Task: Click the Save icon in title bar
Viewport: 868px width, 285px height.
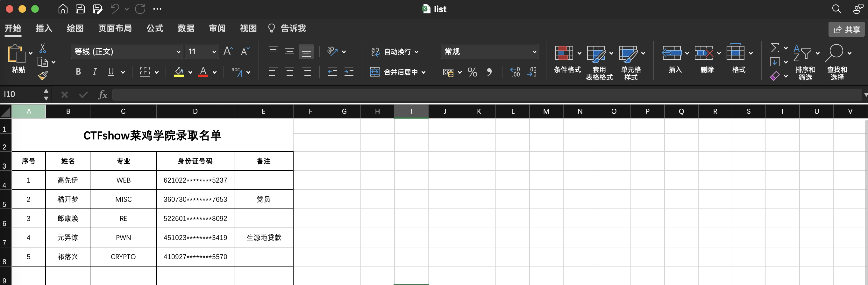Action: pos(80,9)
